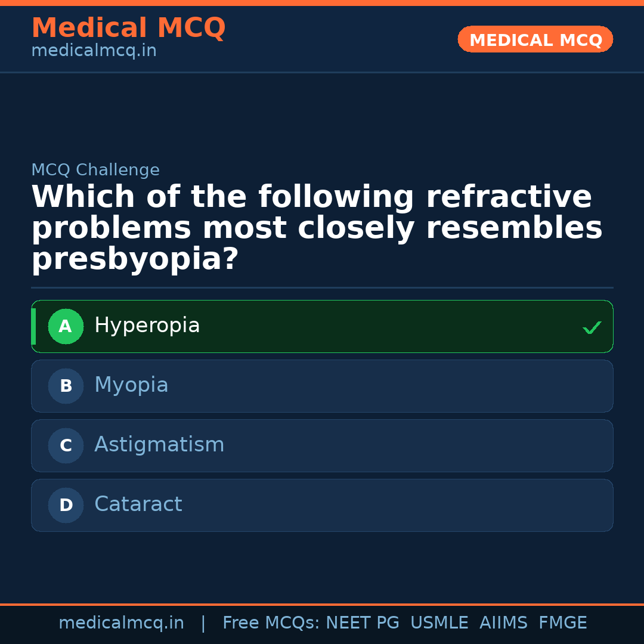The image size is (644, 644).
Task: Pick the D option circle badge
Action: tap(66, 505)
